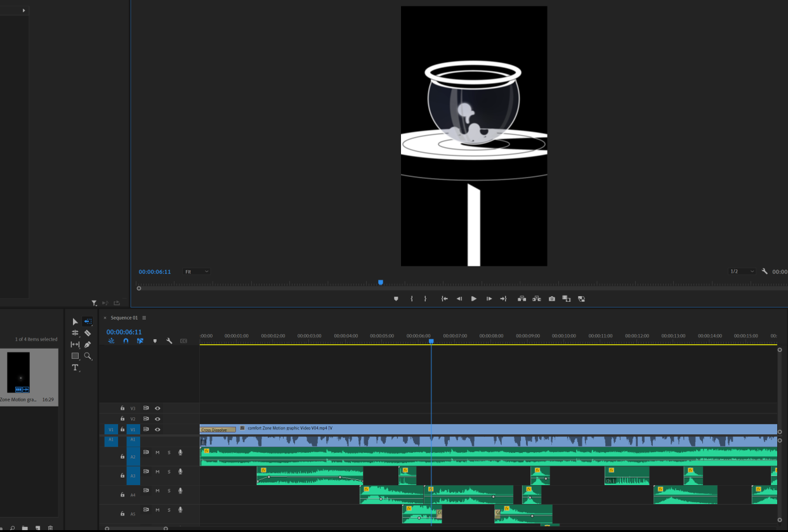Click the timeline playhead timecode 00:00:06:11
This screenshot has height=532, width=788.
[x=124, y=332]
